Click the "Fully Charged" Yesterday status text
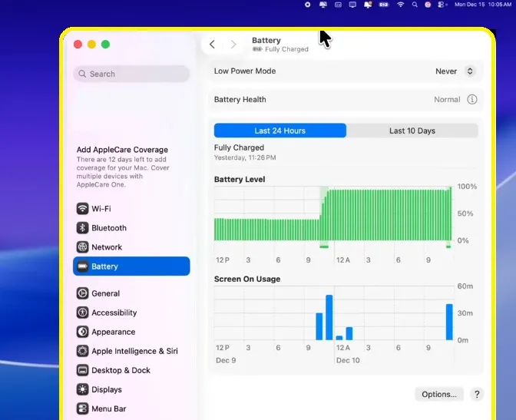This screenshot has width=516, height=420. tap(245, 152)
